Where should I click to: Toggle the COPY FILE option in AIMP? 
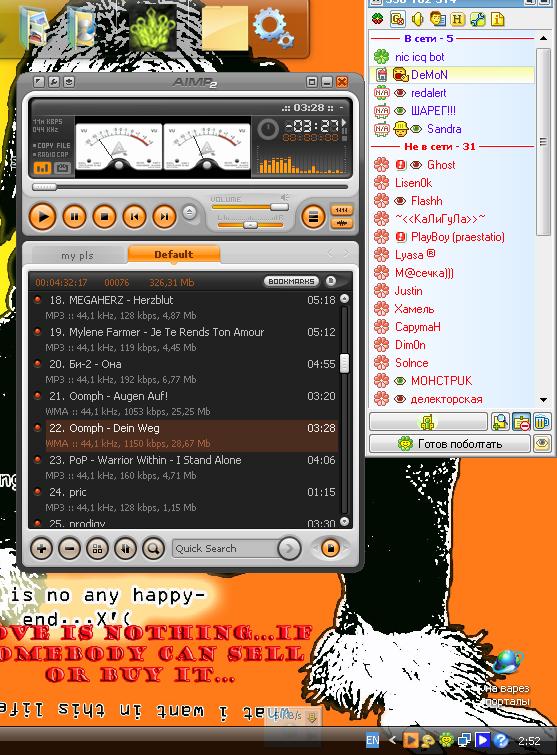tap(52, 145)
